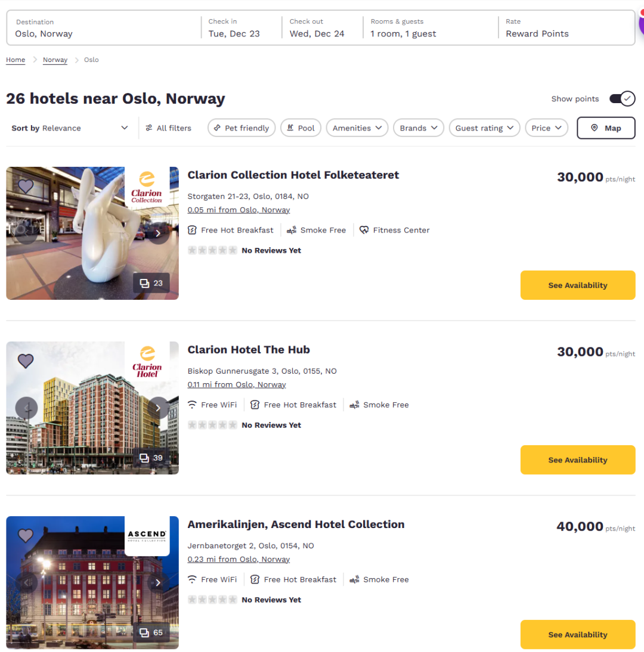Open the 65-photo gallery for Amerikalinjen

pos(151,632)
